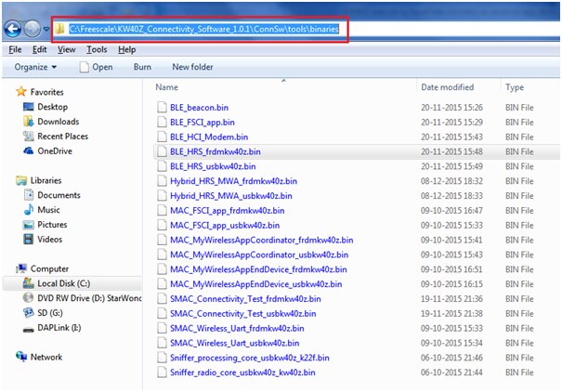Click the address bar path field
The image size is (562, 392).
click(x=203, y=29)
